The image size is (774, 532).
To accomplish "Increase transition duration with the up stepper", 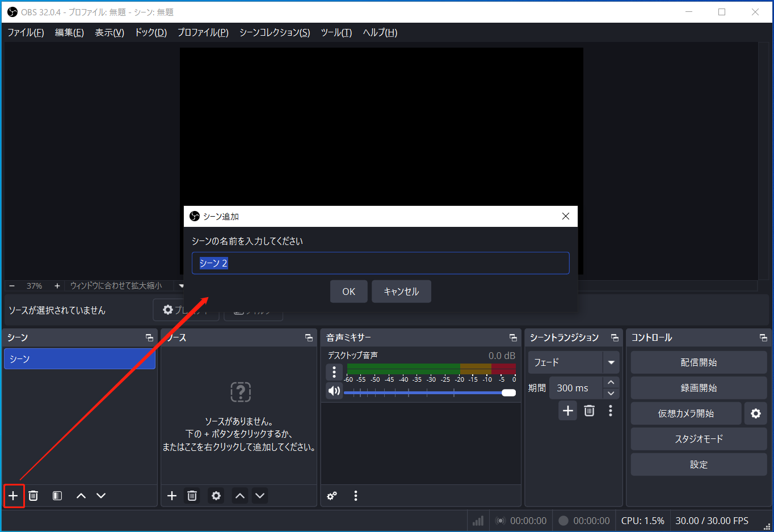I will pyautogui.click(x=611, y=382).
